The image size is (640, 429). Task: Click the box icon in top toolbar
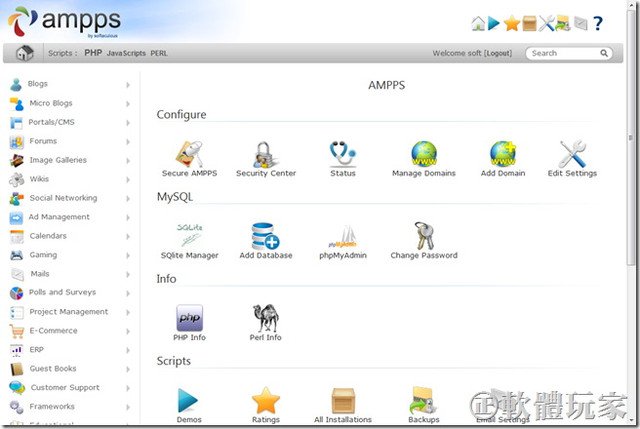click(529, 24)
